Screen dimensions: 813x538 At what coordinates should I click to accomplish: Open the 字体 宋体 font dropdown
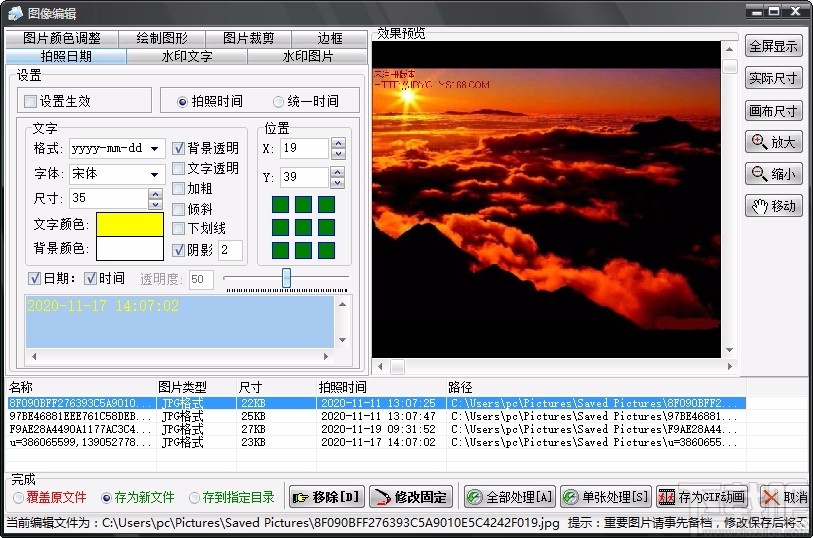(x=155, y=174)
